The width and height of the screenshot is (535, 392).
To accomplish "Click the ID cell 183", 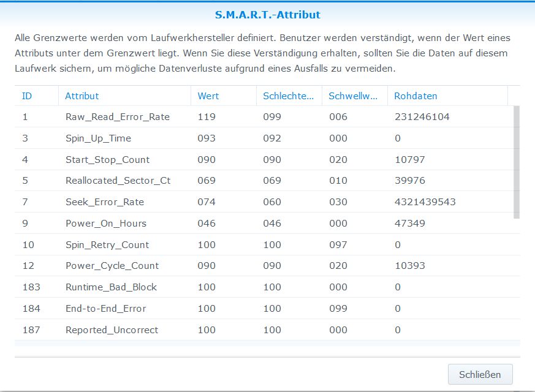I will click(31, 287).
